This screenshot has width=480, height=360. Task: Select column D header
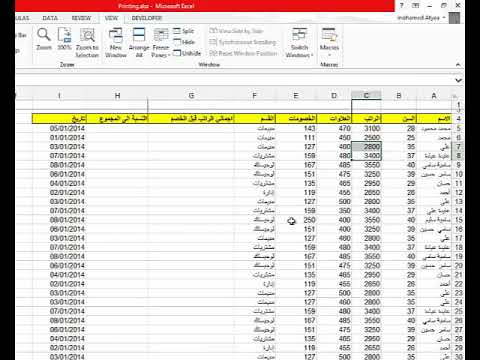[x=334, y=96]
